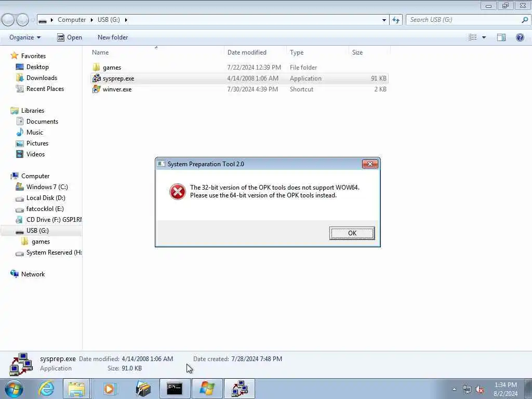532x399 pixels.
Task: Open the Windows Start button
Action: click(14, 389)
